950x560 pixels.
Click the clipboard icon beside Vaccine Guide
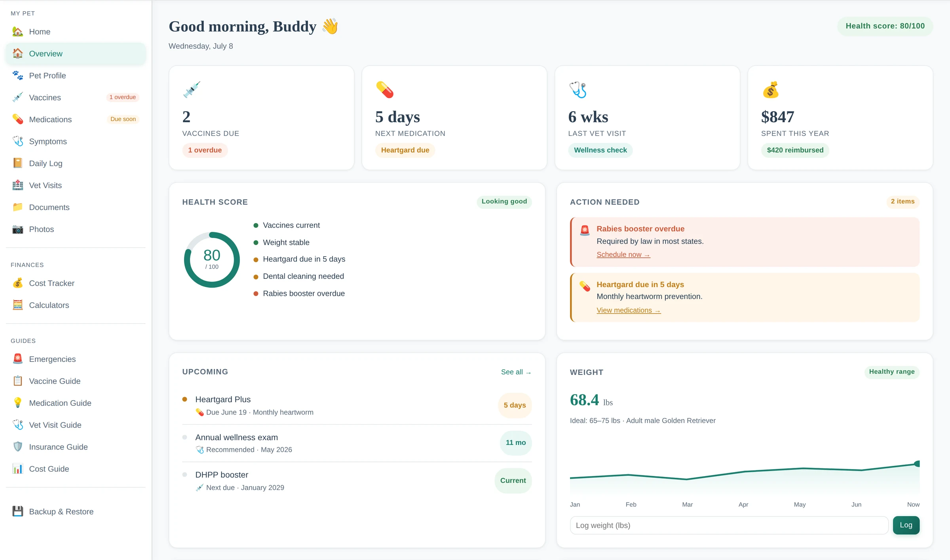[17, 381]
